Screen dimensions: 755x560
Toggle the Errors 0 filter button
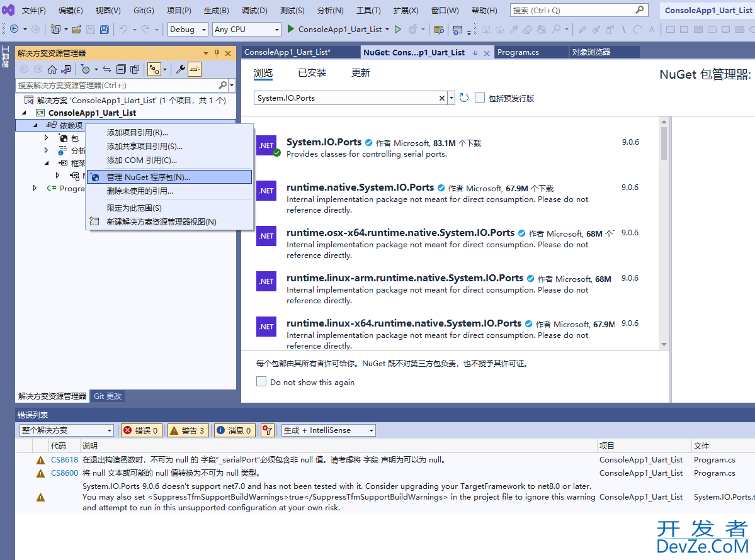140,430
